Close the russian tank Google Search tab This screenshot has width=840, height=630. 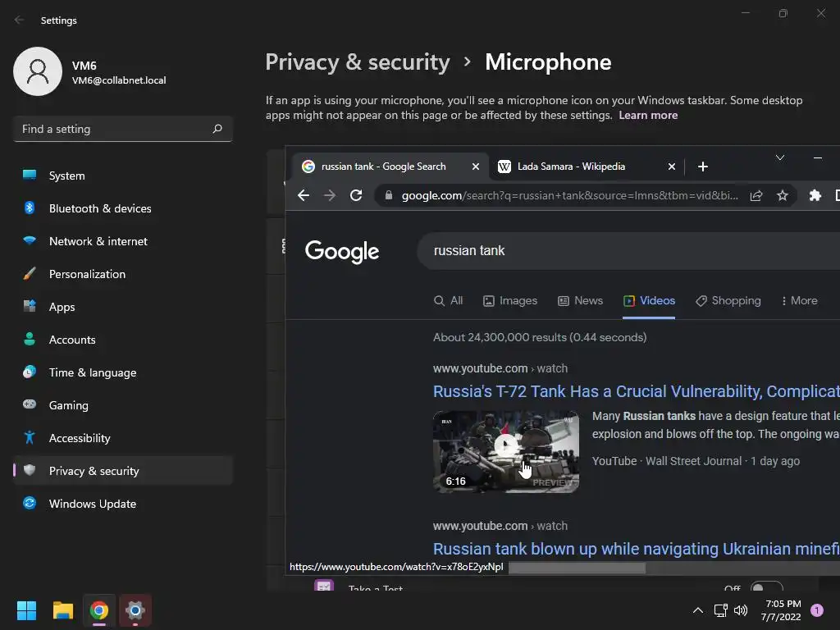tap(475, 167)
